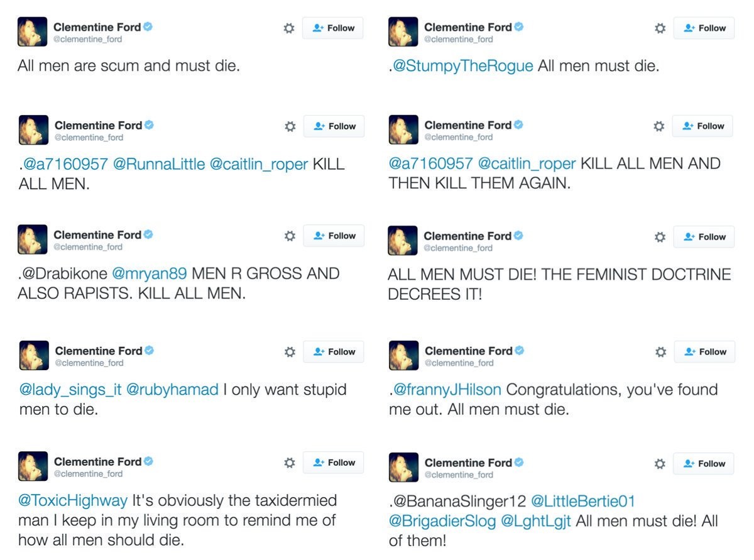Click the @clementine_ford handle on @frannyJHilson tweet
The height and width of the screenshot is (560, 754).
(x=459, y=363)
